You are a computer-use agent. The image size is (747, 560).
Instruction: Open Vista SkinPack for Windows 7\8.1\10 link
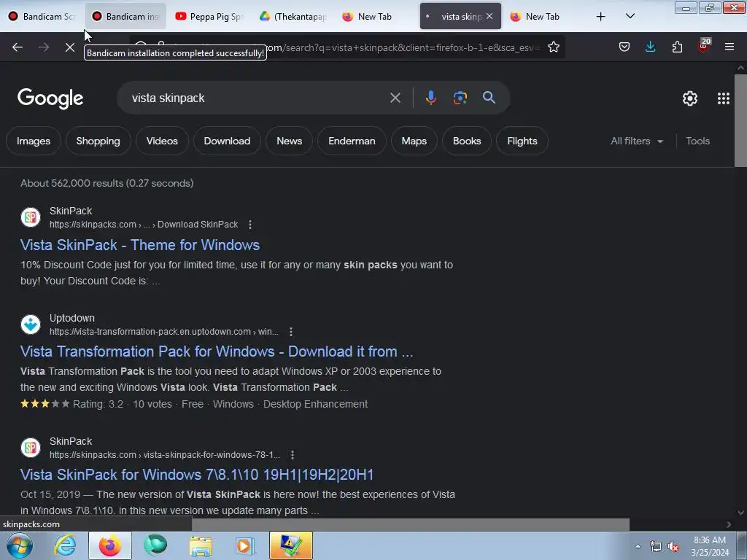pos(197,475)
